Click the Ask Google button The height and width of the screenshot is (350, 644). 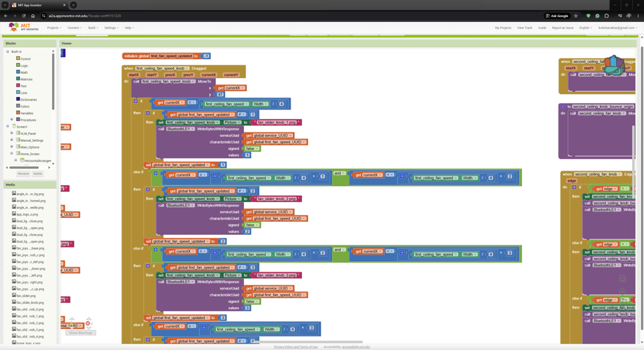(x=557, y=16)
